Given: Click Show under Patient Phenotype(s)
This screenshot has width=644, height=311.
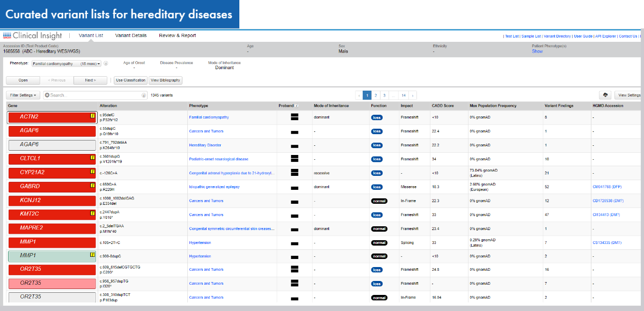Looking at the screenshot, I should pos(537,51).
